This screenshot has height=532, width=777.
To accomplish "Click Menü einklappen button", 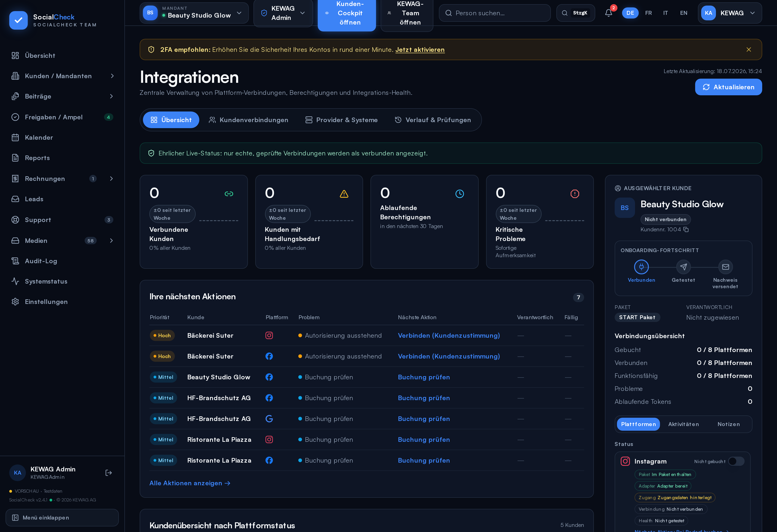I will (62, 518).
